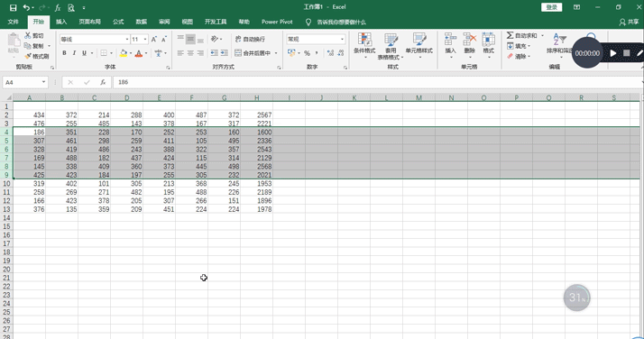
Task: Toggle wrap text (自动换行)
Action: (x=250, y=39)
